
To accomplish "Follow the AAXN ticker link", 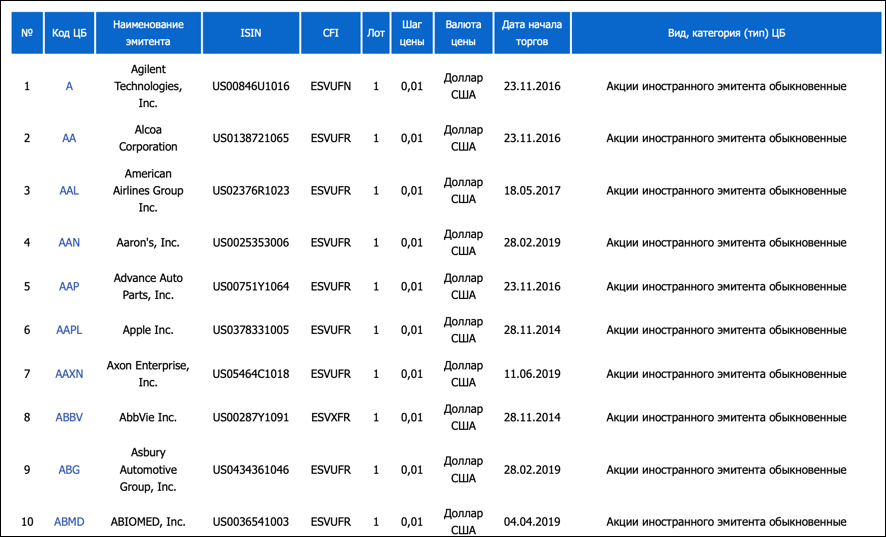I will 69,374.
